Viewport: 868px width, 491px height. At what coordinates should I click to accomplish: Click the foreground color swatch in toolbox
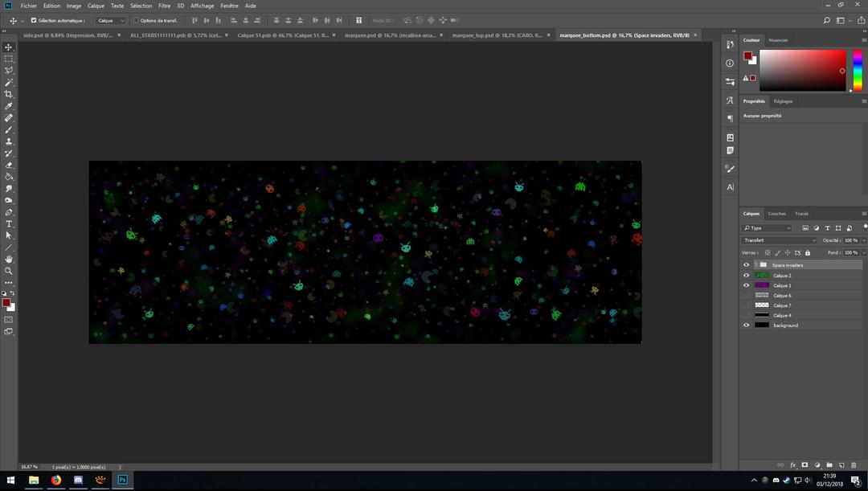point(6,302)
